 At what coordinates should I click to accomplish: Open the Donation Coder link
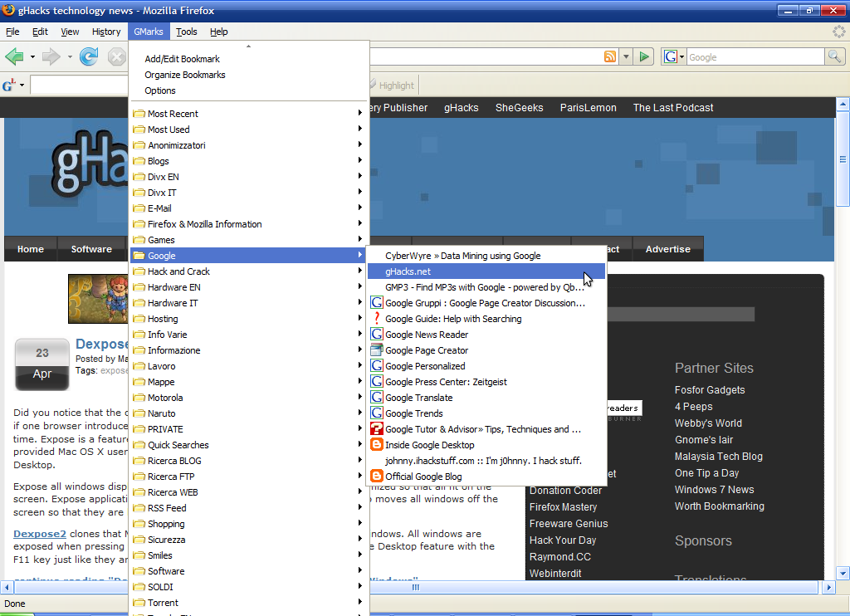coord(565,490)
